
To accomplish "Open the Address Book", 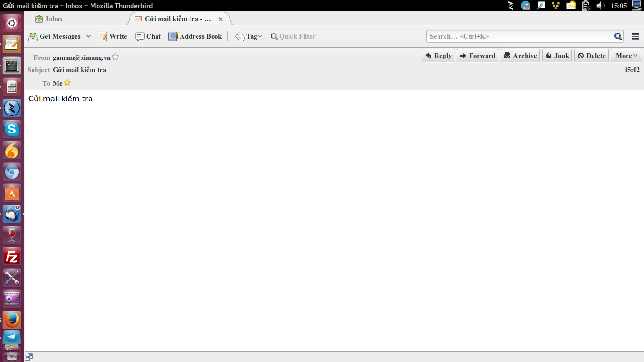I will (x=195, y=36).
